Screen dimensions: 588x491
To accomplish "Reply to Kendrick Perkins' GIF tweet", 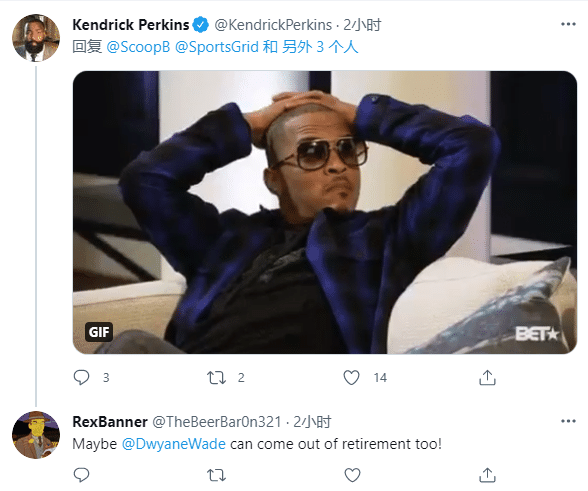I will pyautogui.click(x=81, y=377).
